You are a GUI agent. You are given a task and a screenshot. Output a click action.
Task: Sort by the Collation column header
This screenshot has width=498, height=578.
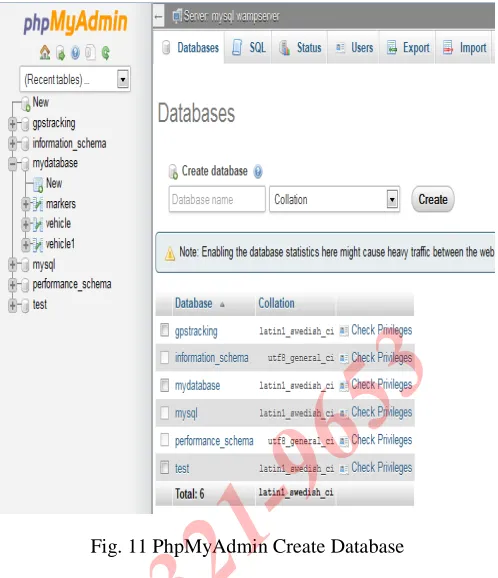point(276,303)
